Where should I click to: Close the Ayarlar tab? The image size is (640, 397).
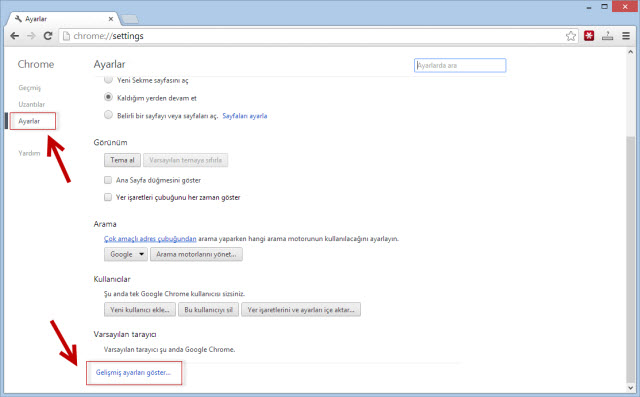point(111,19)
